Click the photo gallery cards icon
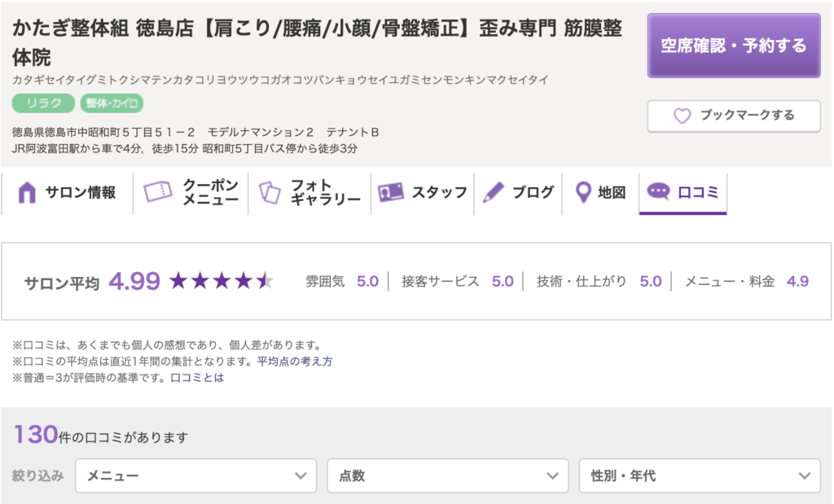The image size is (834, 504). pyautogui.click(x=269, y=193)
